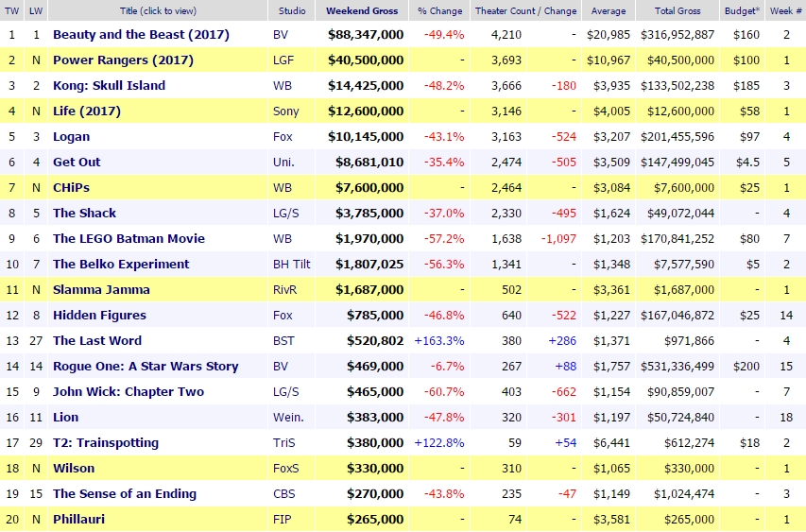Select the Logan movie title
This screenshot has width=806, height=532.
click(72, 136)
